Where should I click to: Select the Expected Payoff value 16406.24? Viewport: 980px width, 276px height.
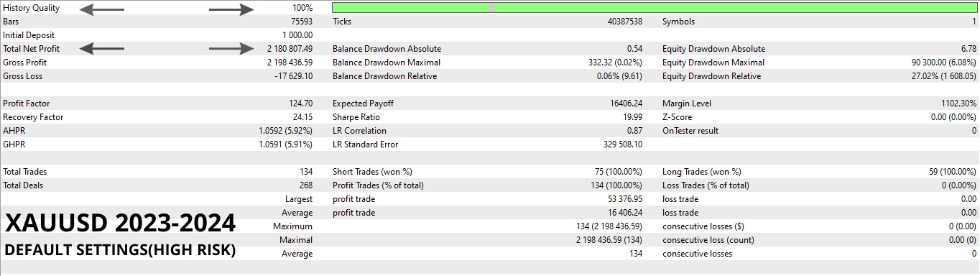[627, 103]
